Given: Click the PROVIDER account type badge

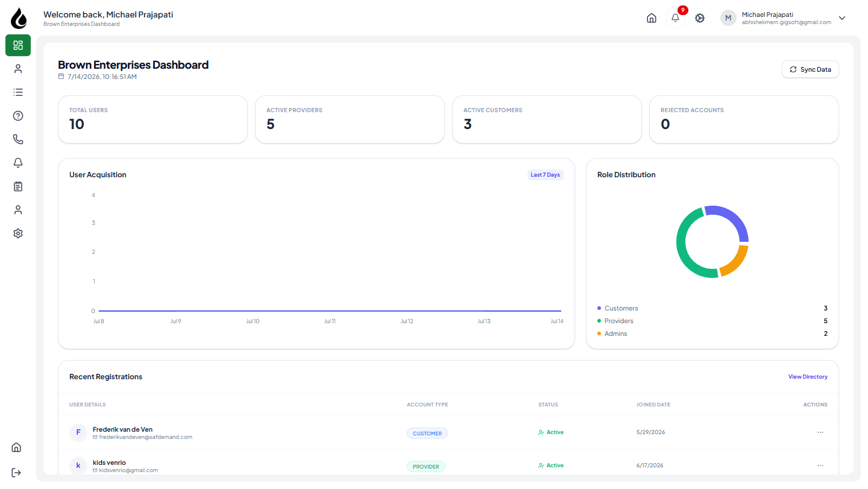Looking at the screenshot, I should click(x=426, y=467).
